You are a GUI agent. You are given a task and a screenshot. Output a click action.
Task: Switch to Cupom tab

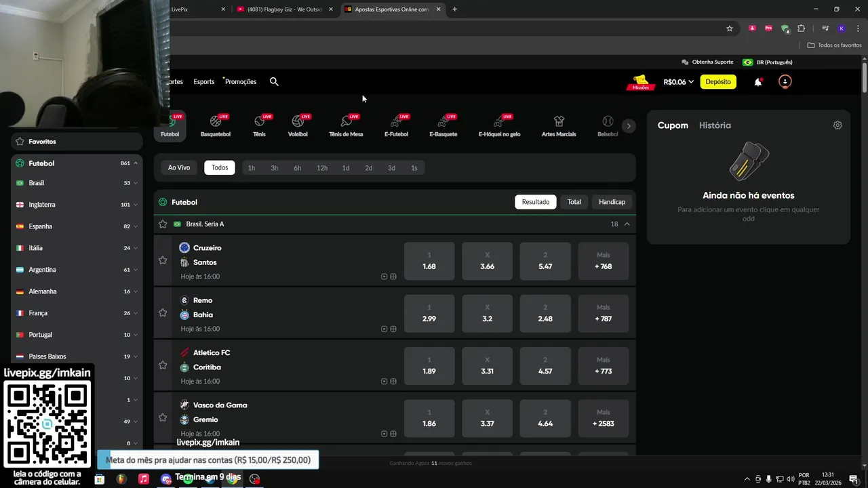[x=673, y=125]
